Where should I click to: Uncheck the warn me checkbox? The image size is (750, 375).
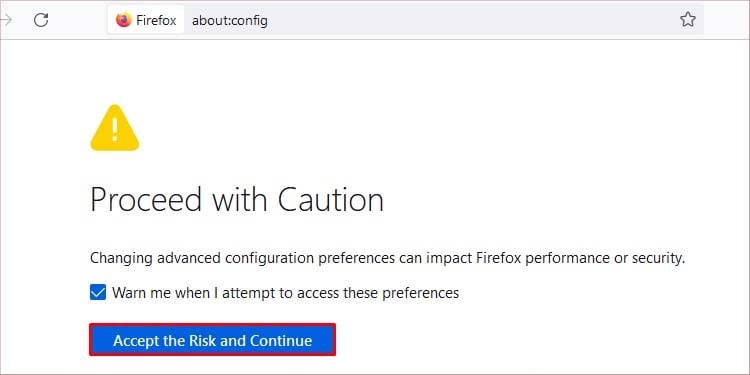pyautogui.click(x=98, y=292)
